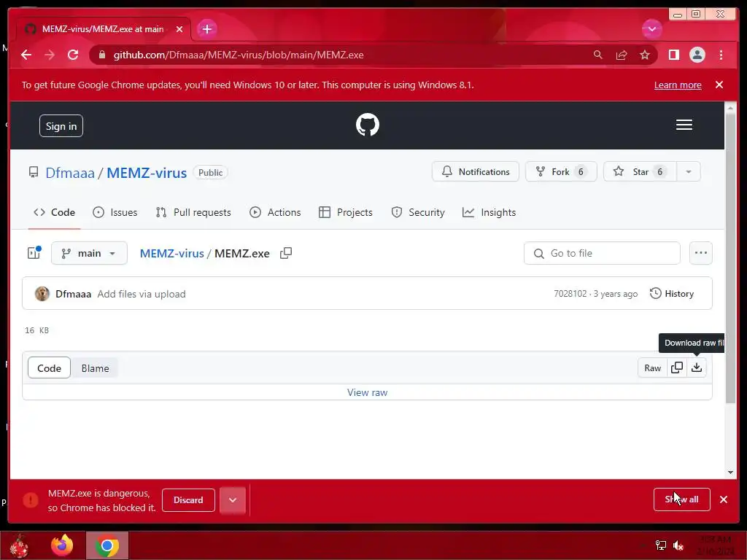Open Firefox from the taskbar
The height and width of the screenshot is (560, 747).
[62, 545]
